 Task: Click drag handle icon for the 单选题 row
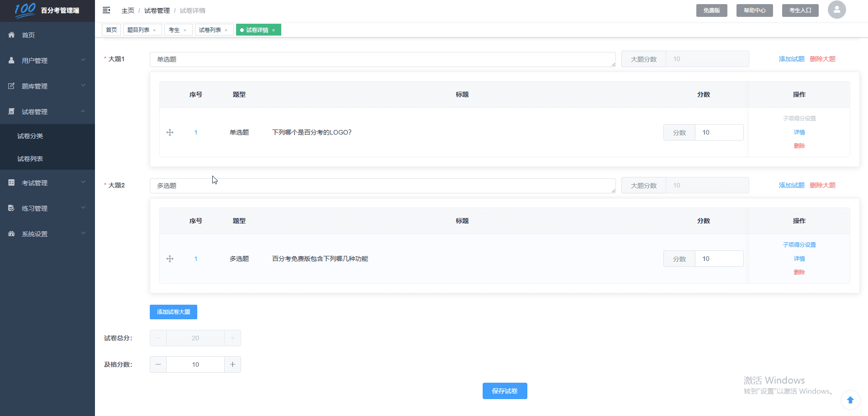[170, 132]
